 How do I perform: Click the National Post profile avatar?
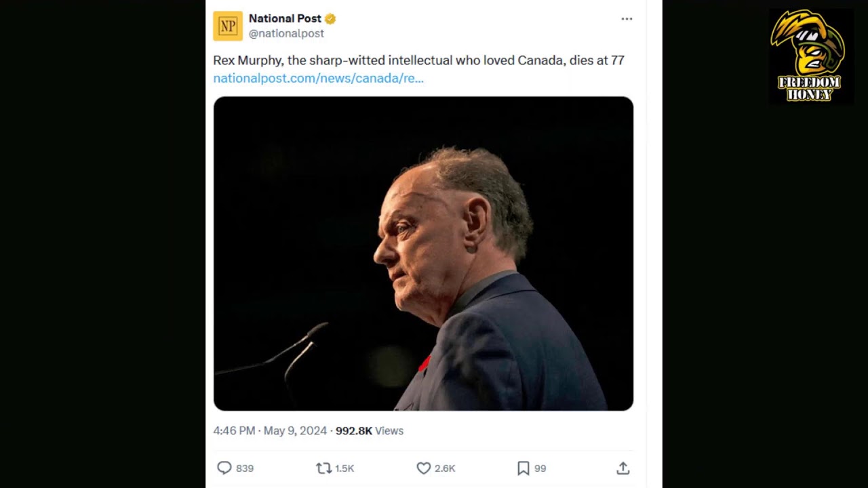[x=228, y=26]
